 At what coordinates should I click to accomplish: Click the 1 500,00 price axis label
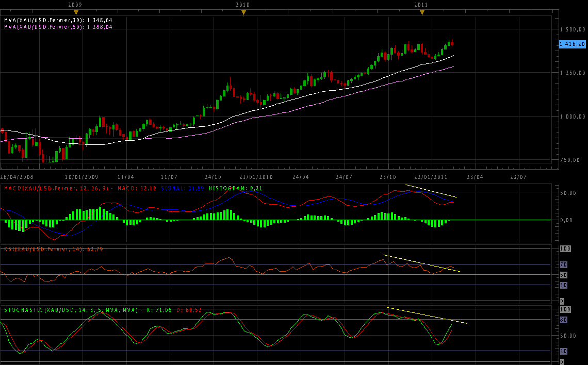(x=573, y=30)
